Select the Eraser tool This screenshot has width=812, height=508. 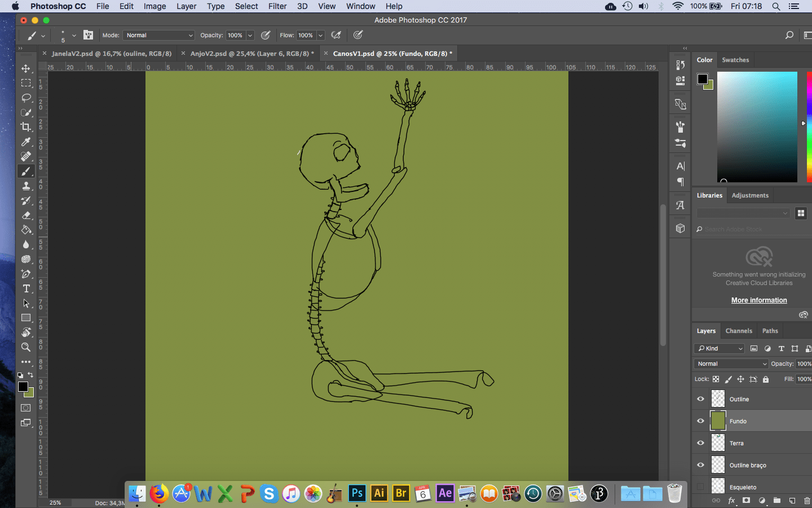tap(26, 215)
